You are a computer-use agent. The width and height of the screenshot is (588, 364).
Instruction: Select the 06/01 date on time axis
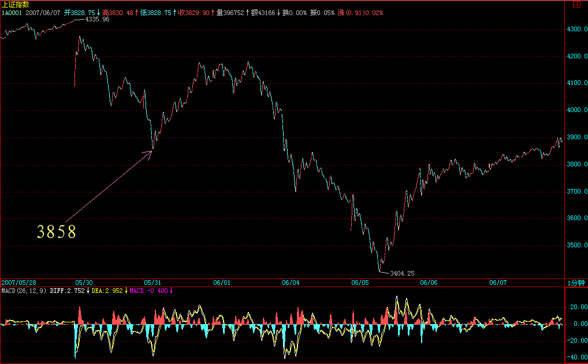222,283
